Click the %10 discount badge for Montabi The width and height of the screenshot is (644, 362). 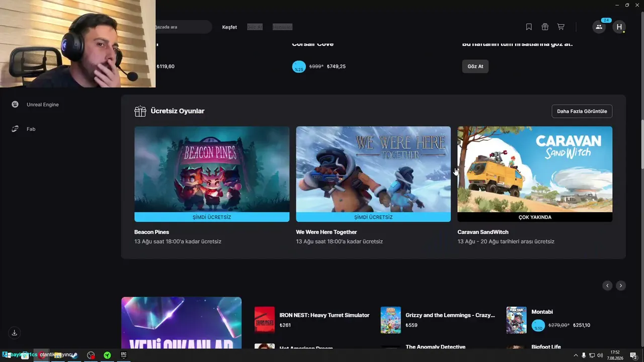coord(538,325)
